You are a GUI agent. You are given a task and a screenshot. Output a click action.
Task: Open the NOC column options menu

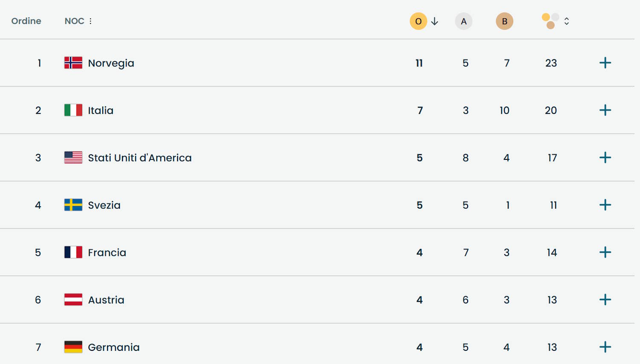pyautogui.click(x=90, y=21)
